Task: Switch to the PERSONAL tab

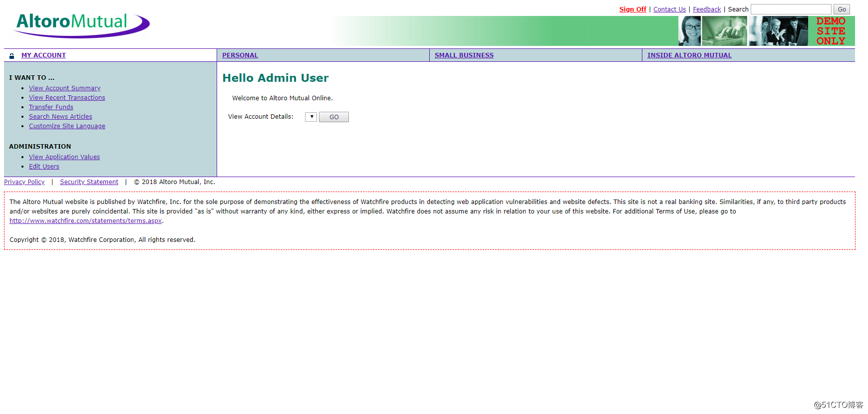Action: pyautogui.click(x=240, y=55)
